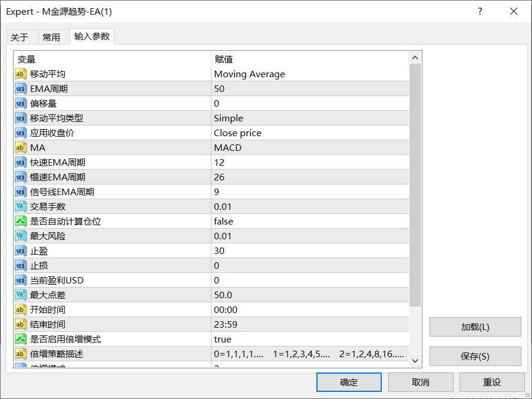This screenshot has width=532, height=399.
Task: Click the vertical scrollbar thumb
Action: click(415, 185)
